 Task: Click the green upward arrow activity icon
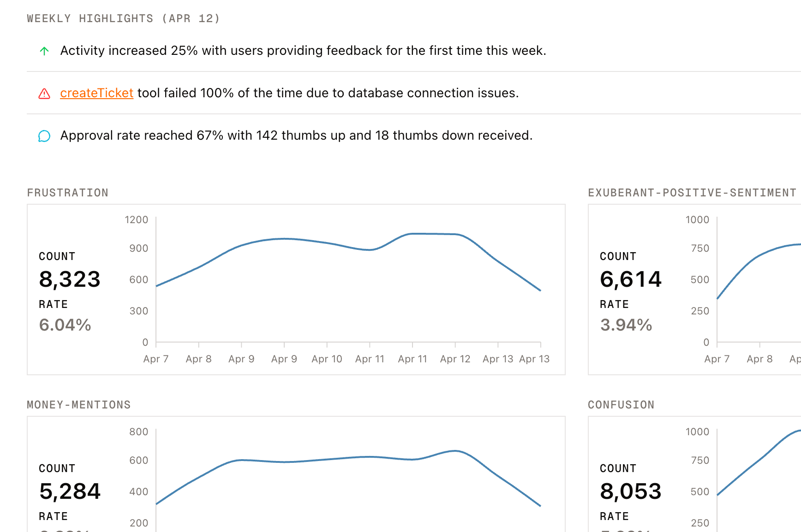click(x=44, y=51)
